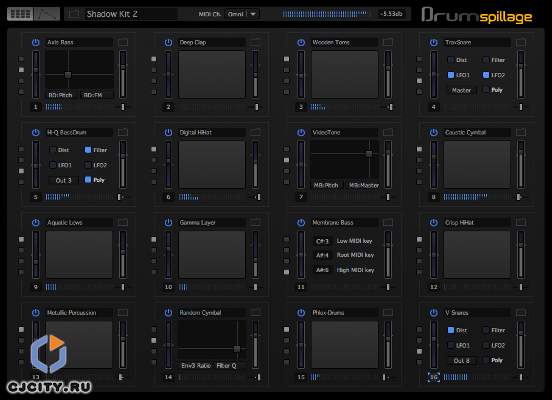Change the A#6 High MIDI key value
The width and height of the screenshot is (552, 400).
coord(322,270)
